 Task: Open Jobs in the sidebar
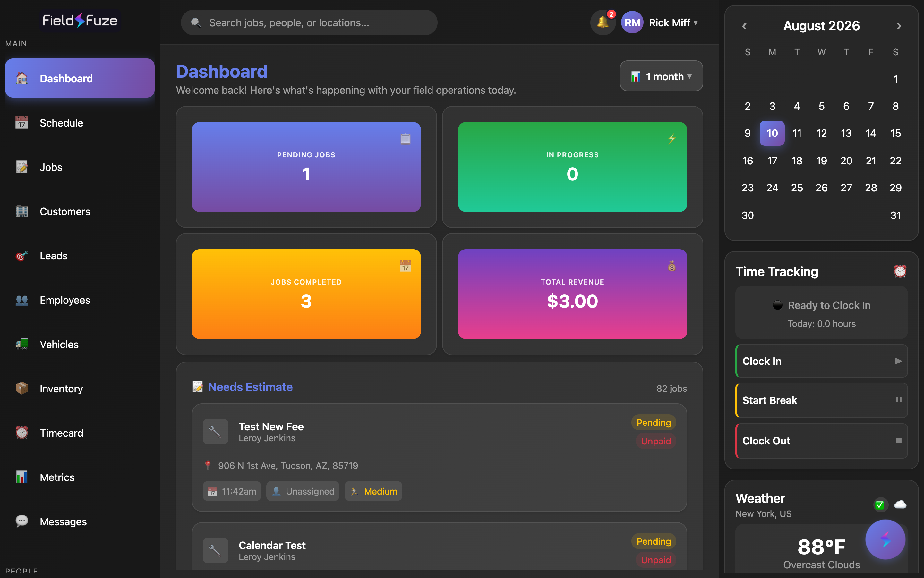80,167
